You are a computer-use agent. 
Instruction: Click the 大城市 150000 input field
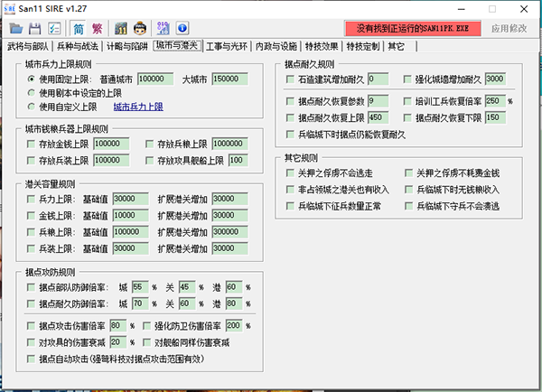[229, 79]
